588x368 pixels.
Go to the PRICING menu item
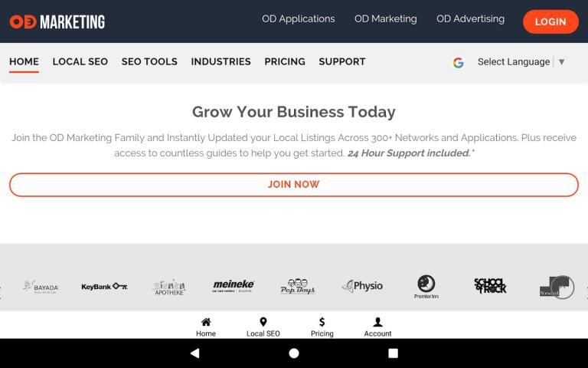click(285, 61)
